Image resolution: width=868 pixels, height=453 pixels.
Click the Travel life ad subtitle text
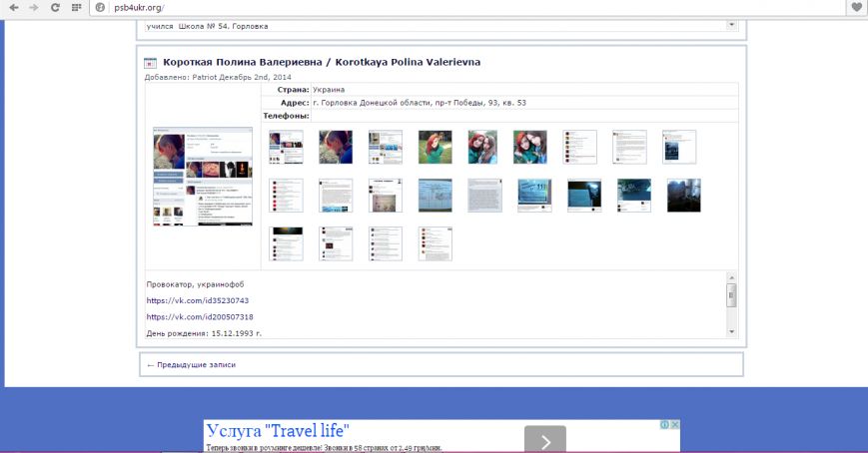tap(324, 447)
